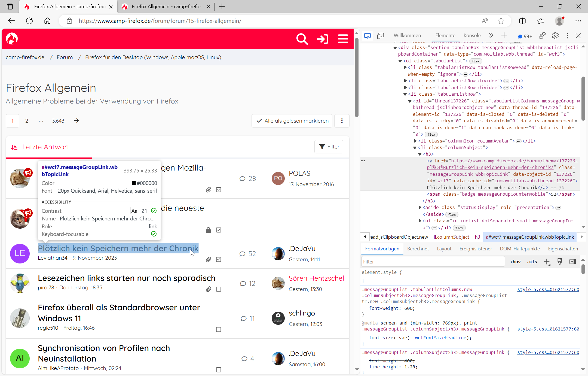The image size is (588, 376).
Task: Click Alle als gelesen markieren button
Action: 292,121
